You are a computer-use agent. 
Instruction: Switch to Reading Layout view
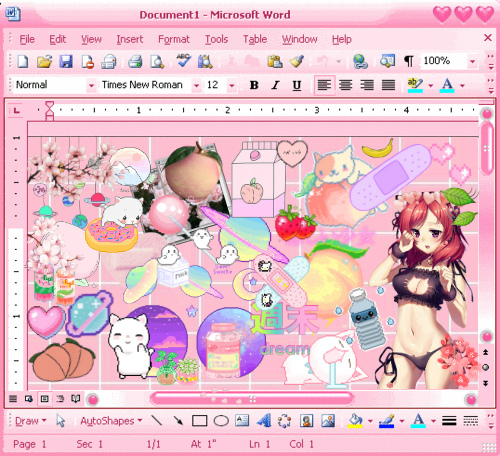(76, 399)
